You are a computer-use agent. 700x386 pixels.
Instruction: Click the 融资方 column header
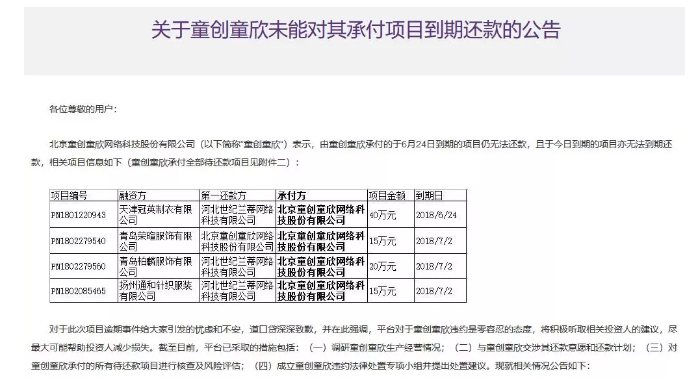pos(158,195)
